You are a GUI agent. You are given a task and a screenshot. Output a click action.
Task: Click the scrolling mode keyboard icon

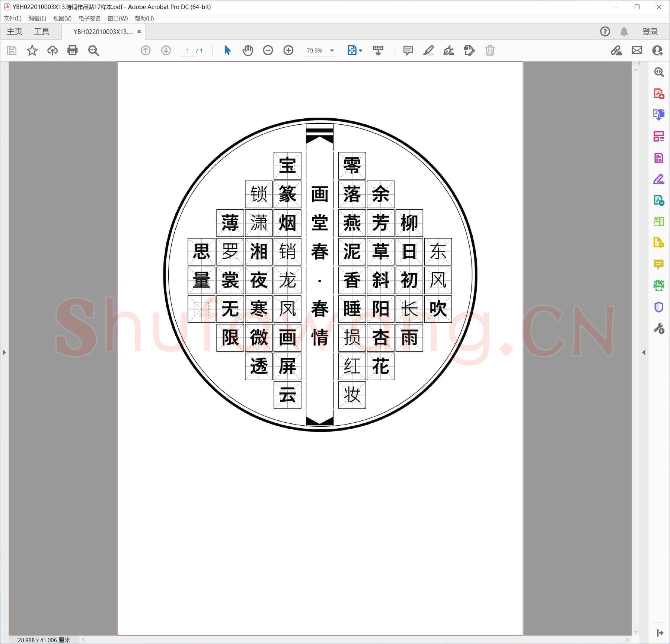378,50
